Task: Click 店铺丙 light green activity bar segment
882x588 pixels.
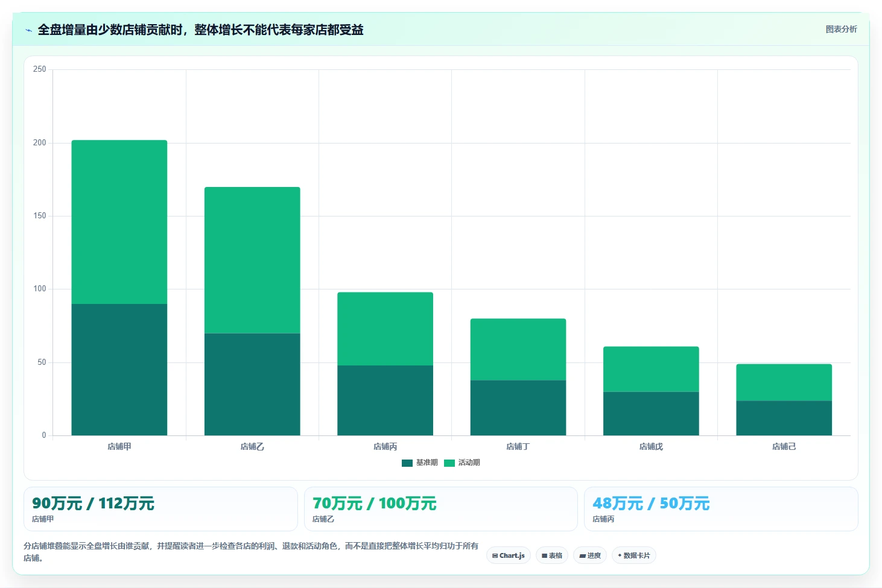Action: click(385, 329)
